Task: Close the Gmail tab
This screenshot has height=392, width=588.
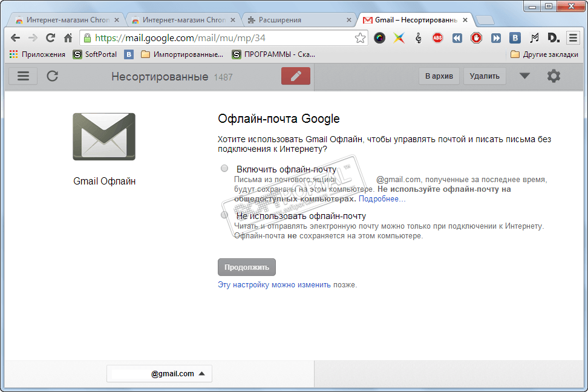Action: click(465, 20)
